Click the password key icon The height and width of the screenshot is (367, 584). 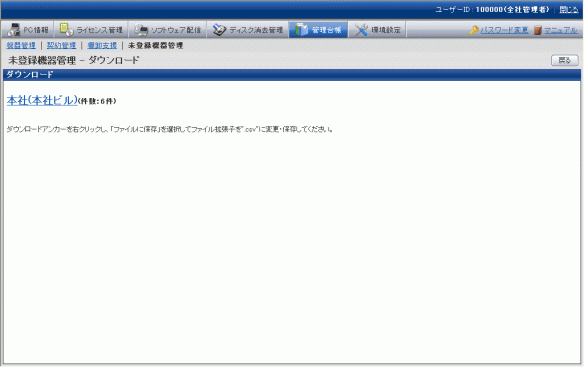[x=474, y=30]
